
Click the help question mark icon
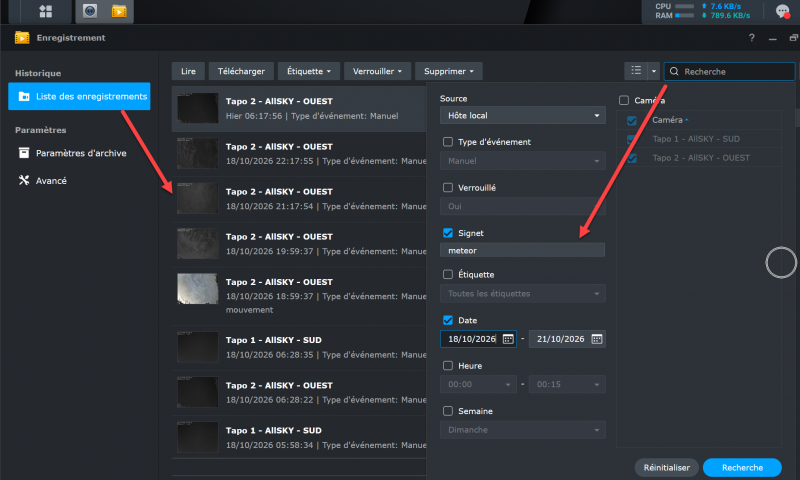click(x=752, y=38)
